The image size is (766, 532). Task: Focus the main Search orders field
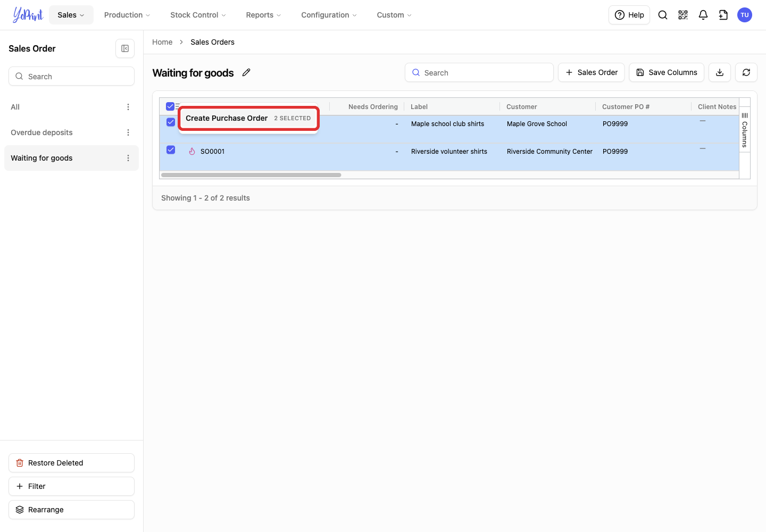[479, 72]
